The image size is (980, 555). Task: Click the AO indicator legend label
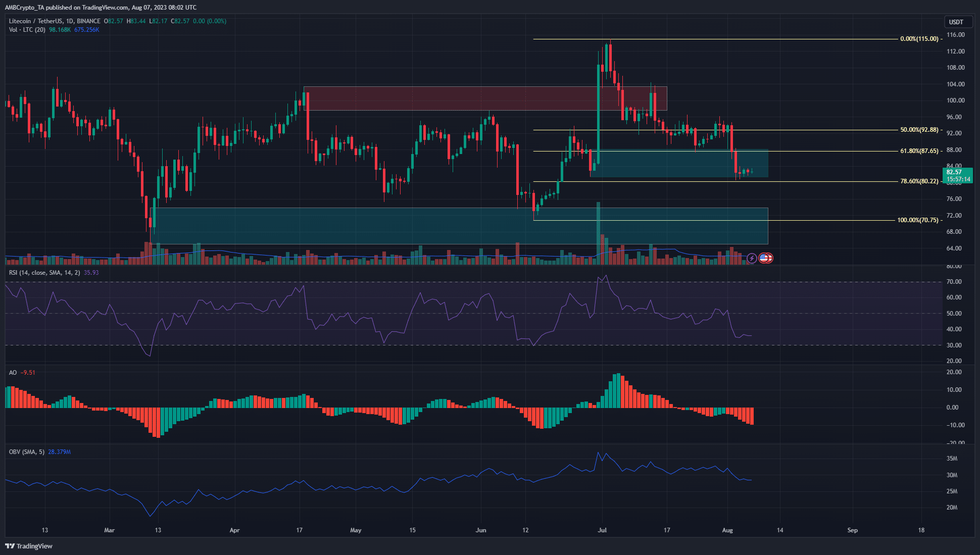click(13, 373)
